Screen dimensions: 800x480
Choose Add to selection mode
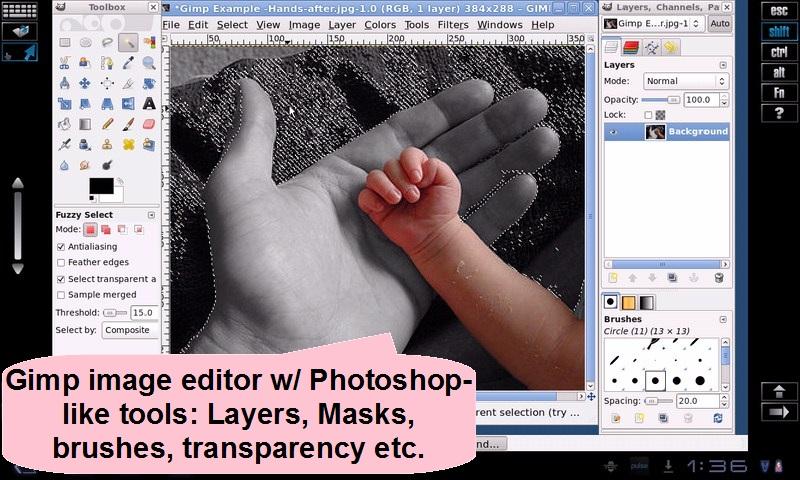point(106,230)
